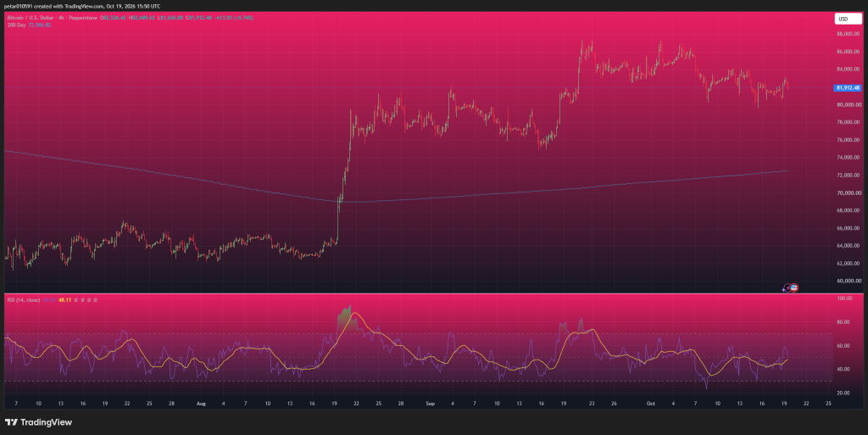The height and width of the screenshot is (435, 868).
Task: Click the 64,000.00 price axis label
Action: (x=849, y=246)
